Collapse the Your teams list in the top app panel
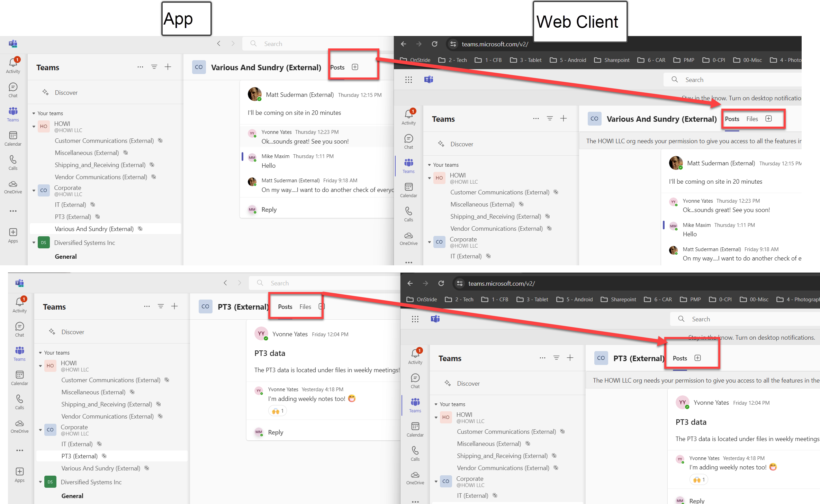Image resolution: width=820 pixels, height=504 pixels. [x=34, y=113]
